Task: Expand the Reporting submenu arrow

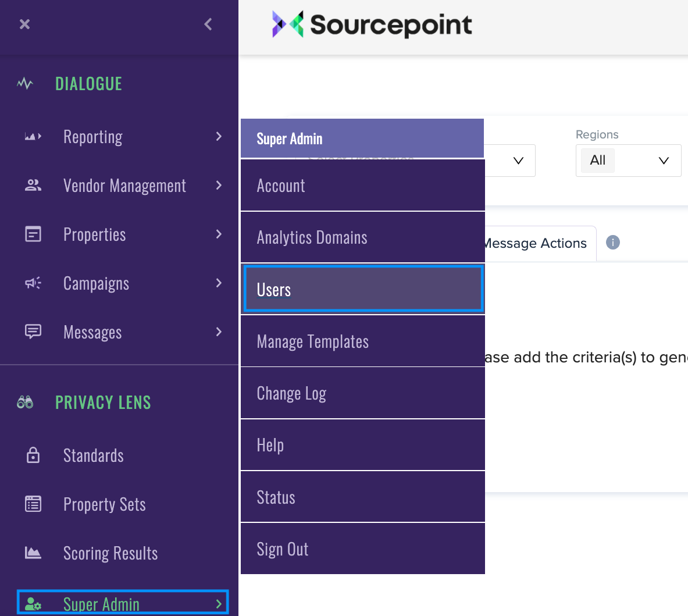Action: (x=219, y=137)
